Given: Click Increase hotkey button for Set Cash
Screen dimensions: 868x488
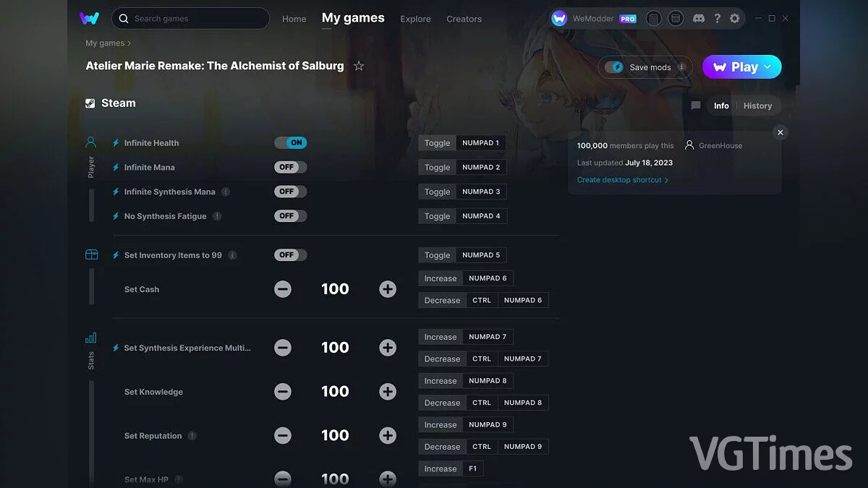Looking at the screenshot, I should click(x=441, y=278).
